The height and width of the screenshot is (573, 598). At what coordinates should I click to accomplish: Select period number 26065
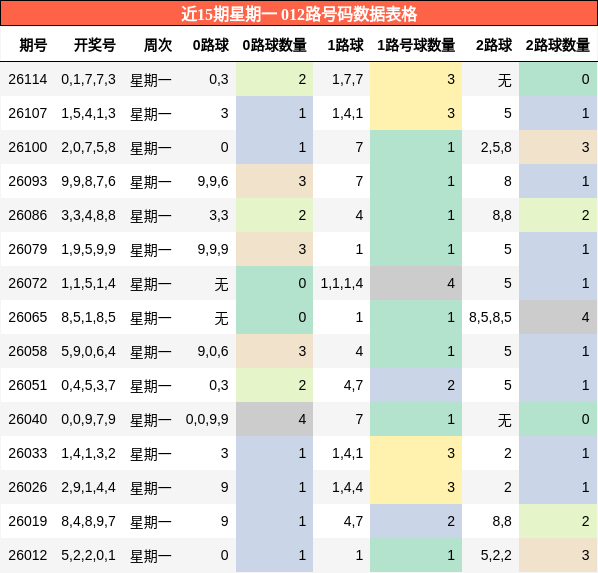[27, 317]
